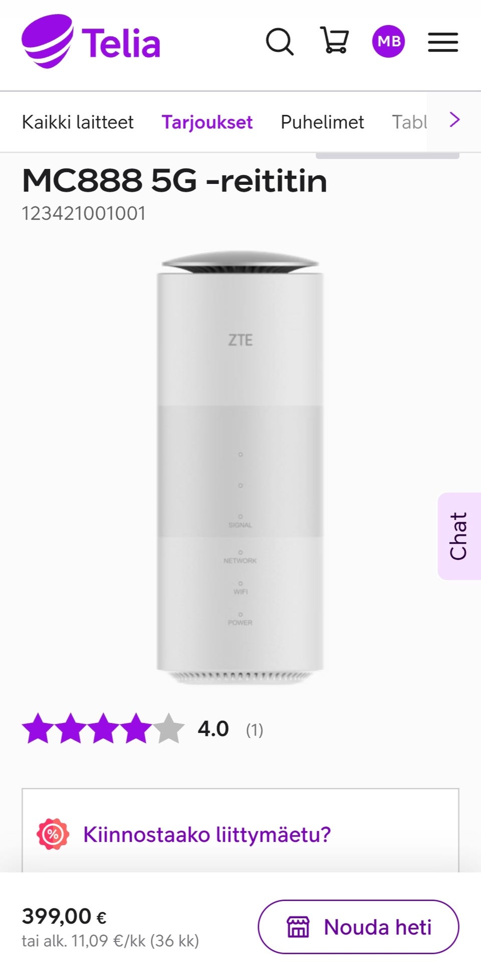This screenshot has height=980, width=481.
Task: Click the grey fifth rating star
Action: 168,728
